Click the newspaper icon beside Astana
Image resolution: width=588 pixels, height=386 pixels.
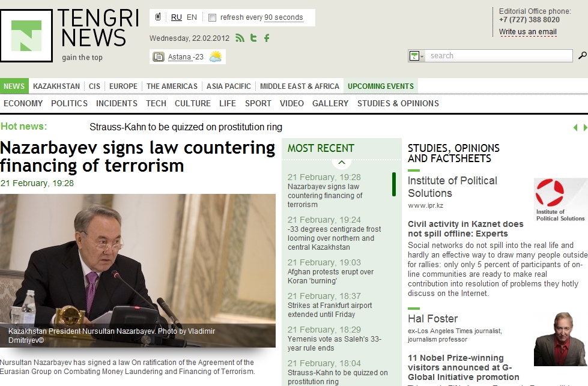pos(158,57)
